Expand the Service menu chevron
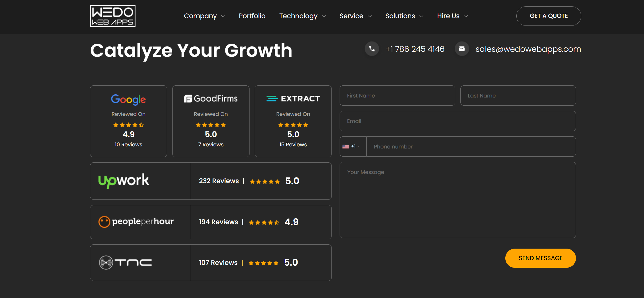 [370, 16]
